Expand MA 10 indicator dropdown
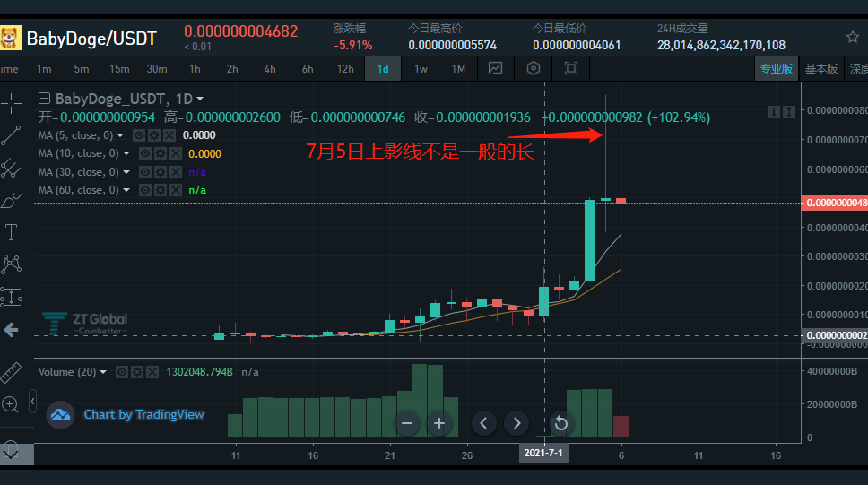868x485 pixels. point(126,153)
